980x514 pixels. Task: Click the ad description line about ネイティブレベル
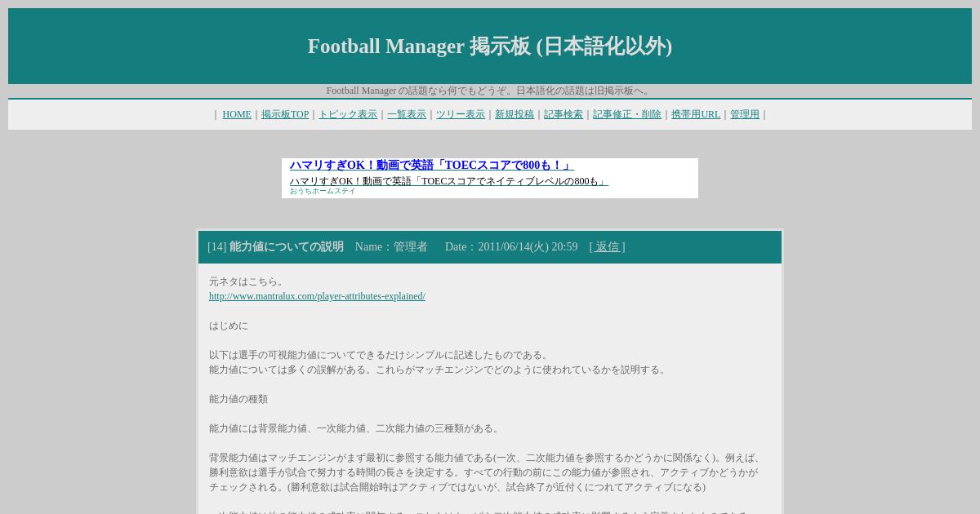(449, 181)
